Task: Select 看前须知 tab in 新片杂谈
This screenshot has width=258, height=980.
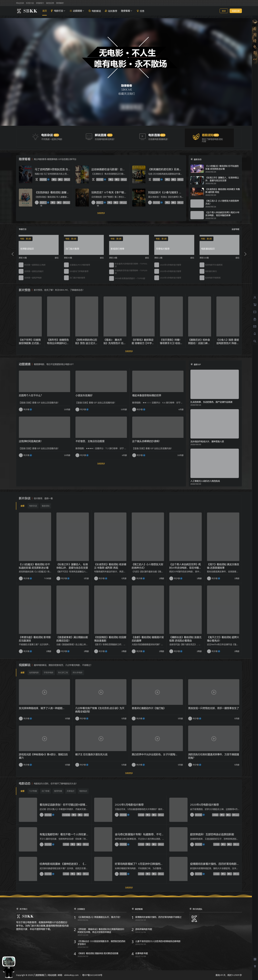Action: pyautogui.click(x=46, y=506)
